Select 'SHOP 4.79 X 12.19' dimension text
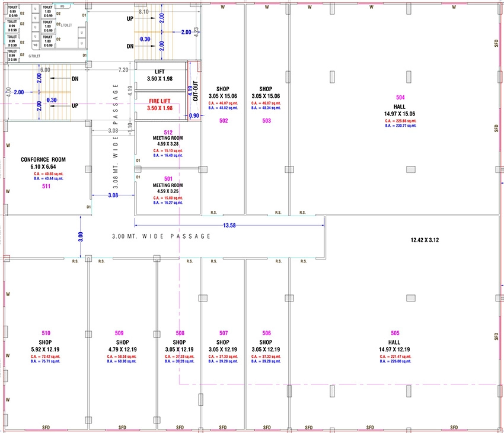 coord(123,346)
